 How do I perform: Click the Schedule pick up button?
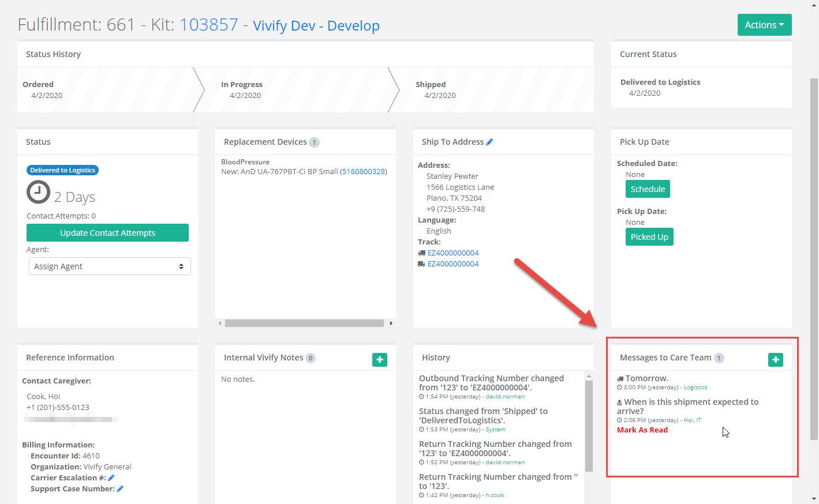648,189
